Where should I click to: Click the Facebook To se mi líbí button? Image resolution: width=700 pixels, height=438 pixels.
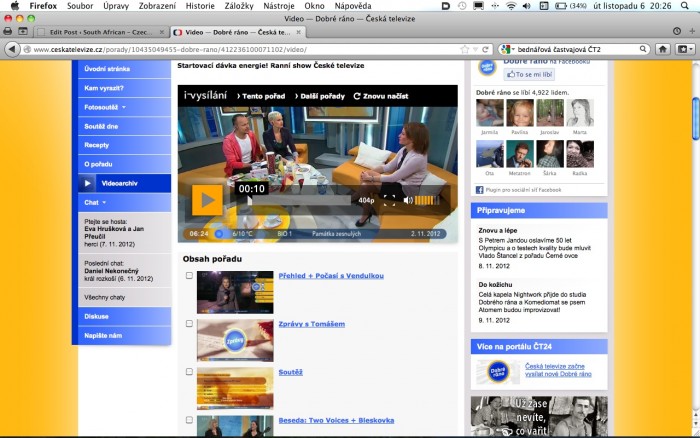pos(529,75)
